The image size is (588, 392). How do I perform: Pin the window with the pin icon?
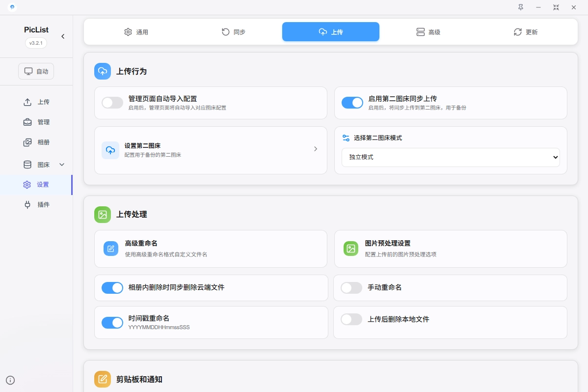click(521, 7)
